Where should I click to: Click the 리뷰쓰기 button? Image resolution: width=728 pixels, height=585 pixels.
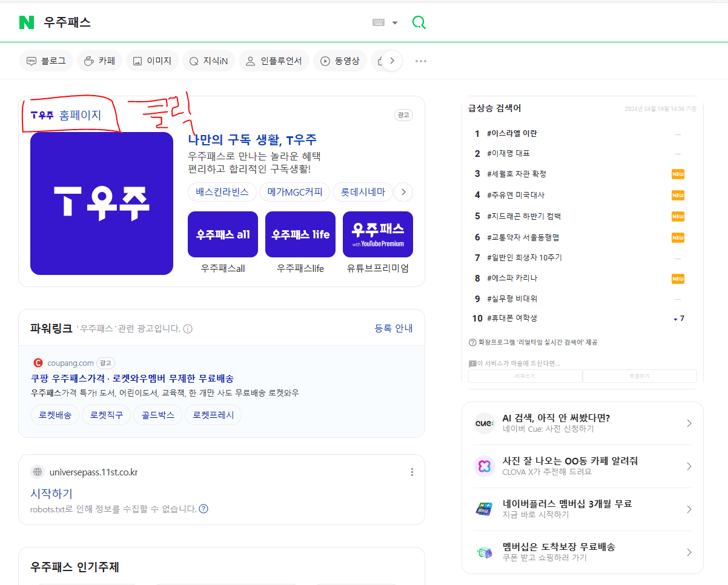tap(525, 376)
